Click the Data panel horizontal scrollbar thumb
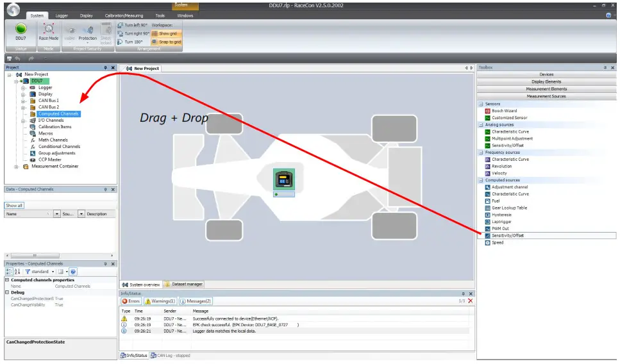The height and width of the screenshot is (364, 620). [35, 256]
